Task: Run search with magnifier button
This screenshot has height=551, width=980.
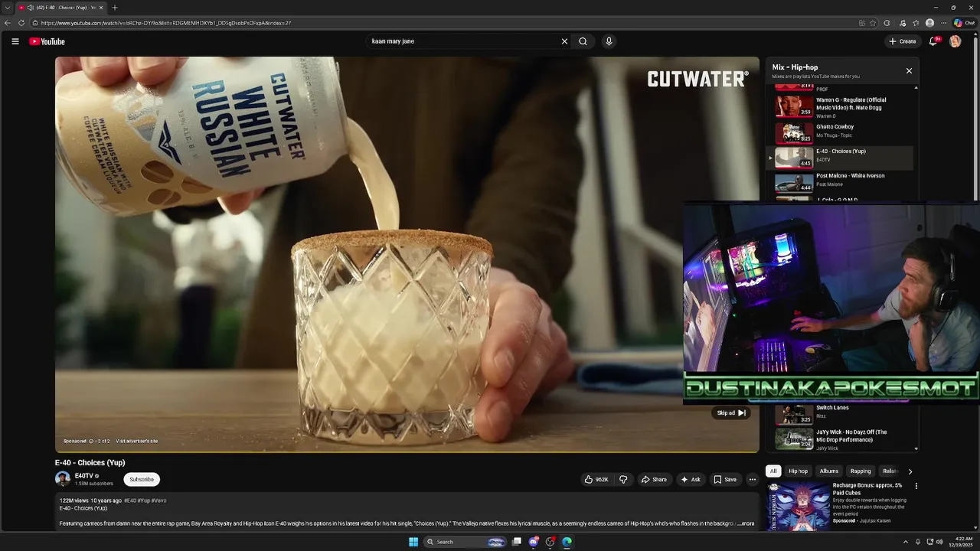Action: pos(583,41)
